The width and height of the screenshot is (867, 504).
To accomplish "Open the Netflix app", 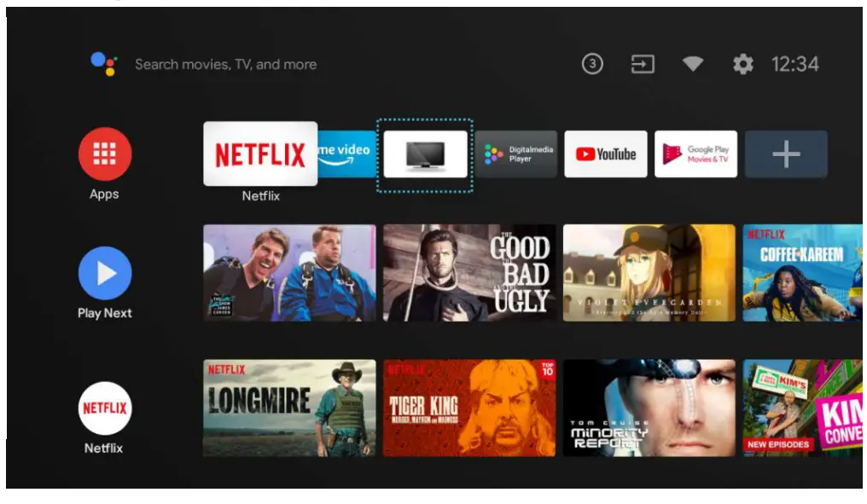I will point(259,154).
